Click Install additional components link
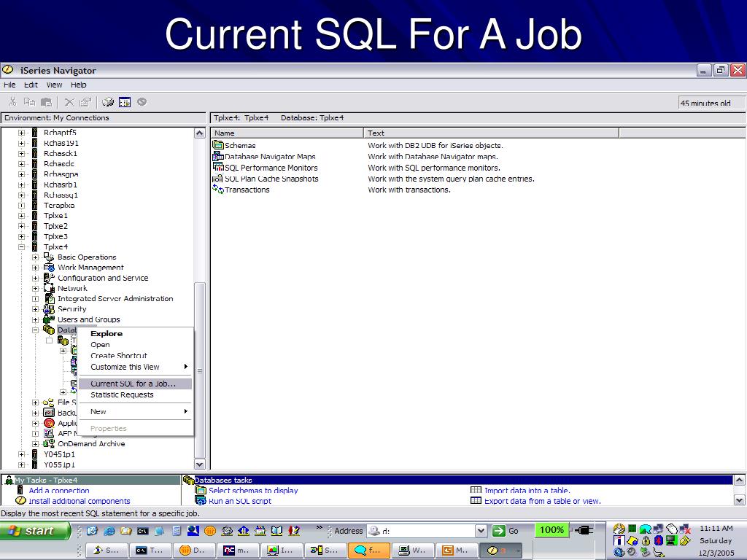The image size is (747, 560). point(79,501)
